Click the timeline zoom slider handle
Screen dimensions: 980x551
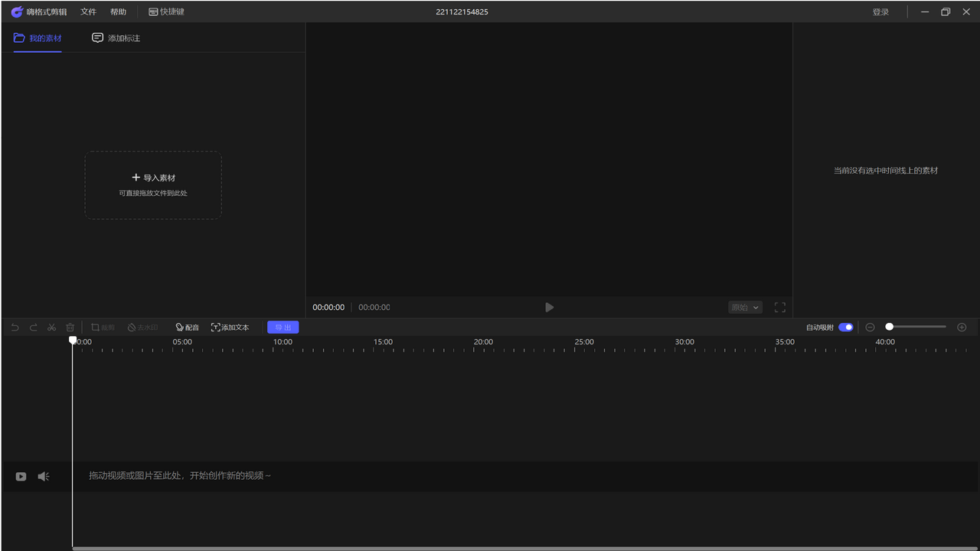point(889,327)
